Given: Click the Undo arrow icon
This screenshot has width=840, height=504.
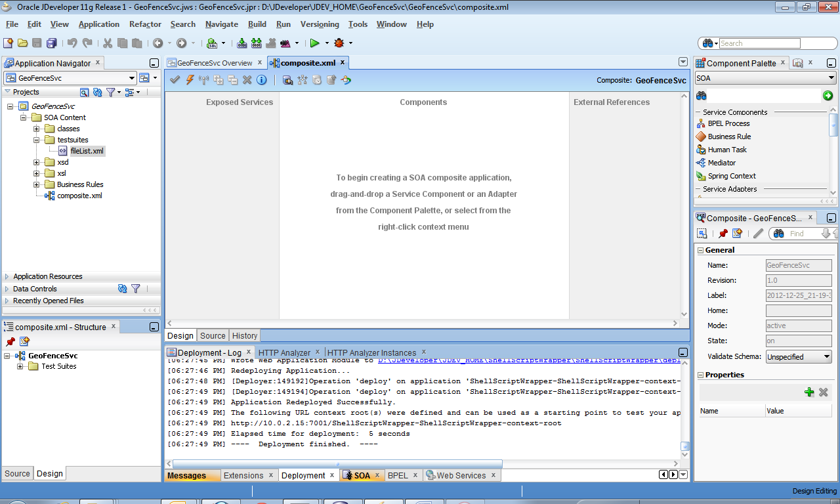Looking at the screenshot, I should (x=72, y=43).
